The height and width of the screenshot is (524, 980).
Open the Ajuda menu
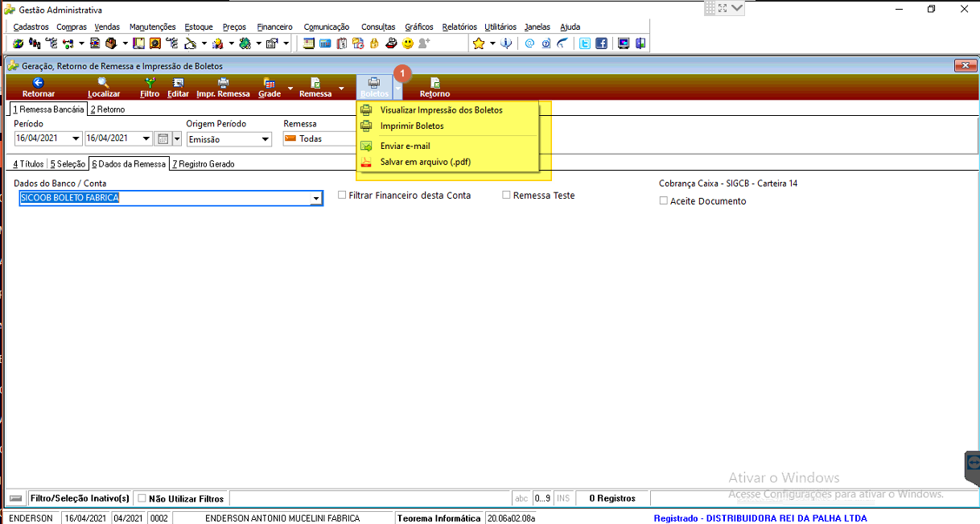(x=570, y=27)
